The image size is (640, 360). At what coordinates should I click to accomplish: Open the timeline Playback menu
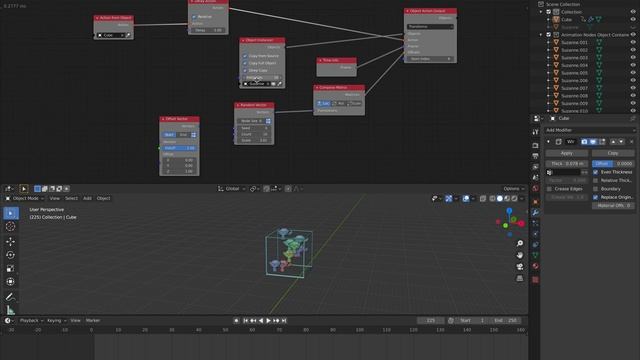pos(31,321)
